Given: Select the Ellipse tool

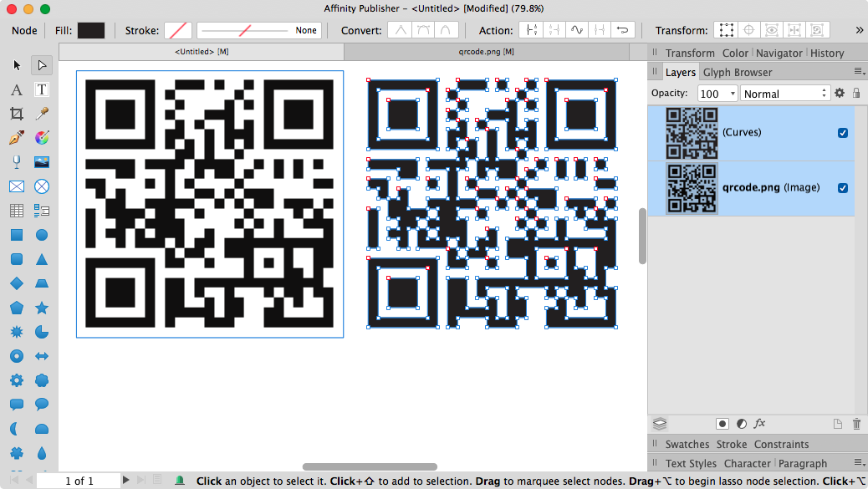Looking at the screenshot, I should (x=42, y=235).
